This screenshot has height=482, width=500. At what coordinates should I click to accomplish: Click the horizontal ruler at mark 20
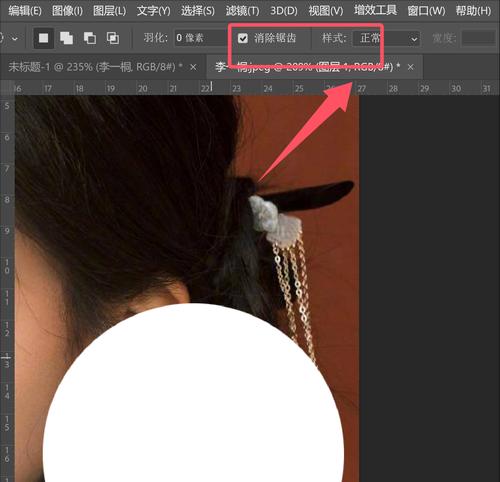[x=142, y=88]
